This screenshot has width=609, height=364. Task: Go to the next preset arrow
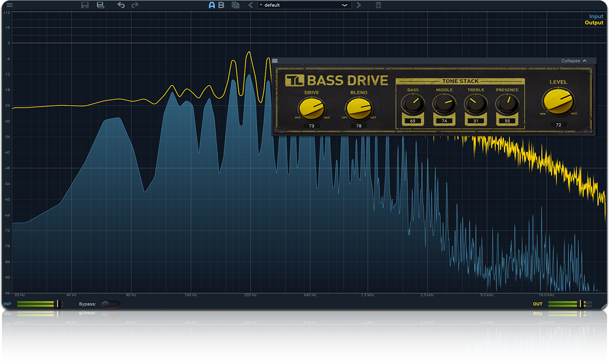click(359, 5)
